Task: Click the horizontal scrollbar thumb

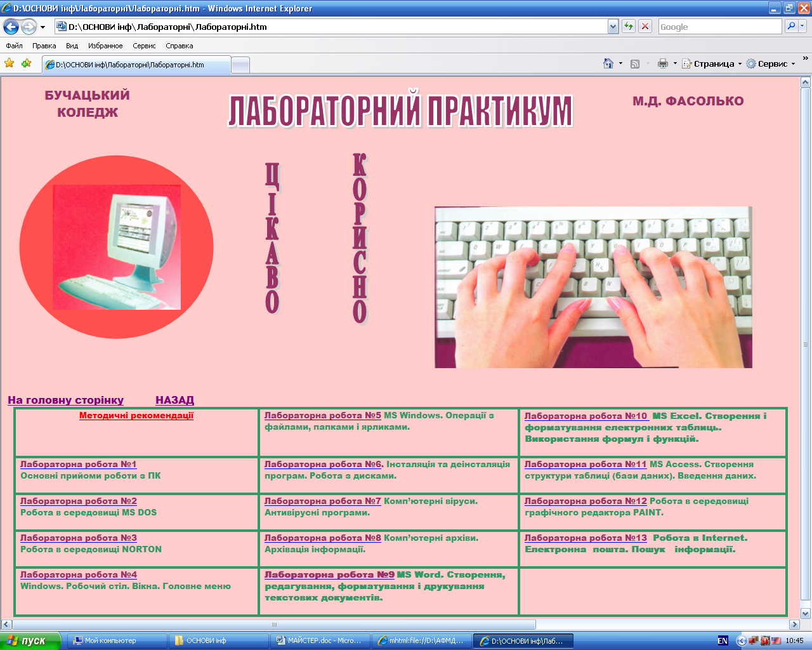Action: click(x=274, y=625)
